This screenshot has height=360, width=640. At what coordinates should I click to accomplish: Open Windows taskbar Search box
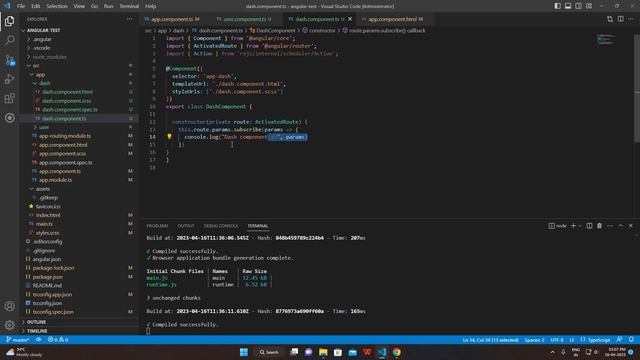pyautogui.click(x=269, y=352)
